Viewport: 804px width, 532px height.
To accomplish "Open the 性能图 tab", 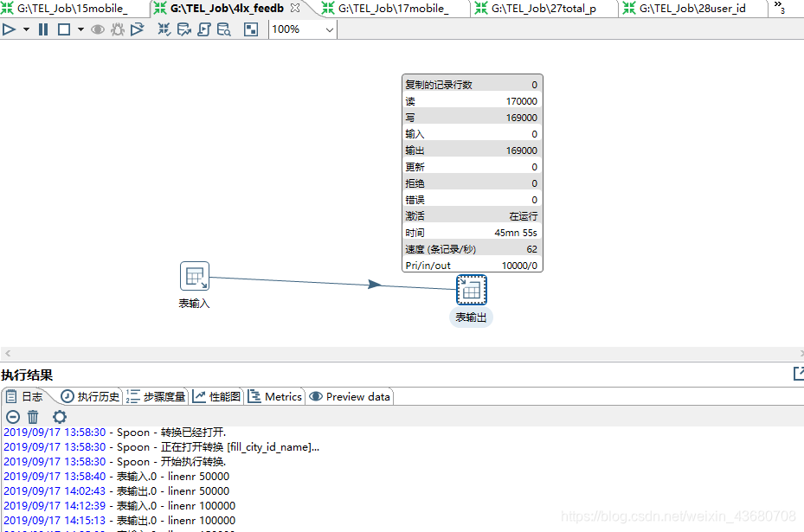I will [x=217, y=397].
